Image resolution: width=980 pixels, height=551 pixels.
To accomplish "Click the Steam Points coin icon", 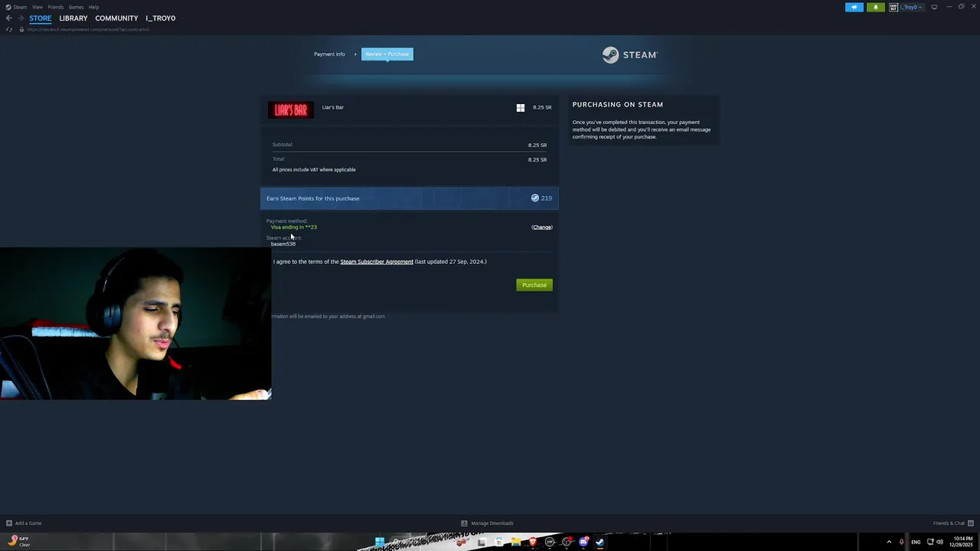I will pos(535,198).
